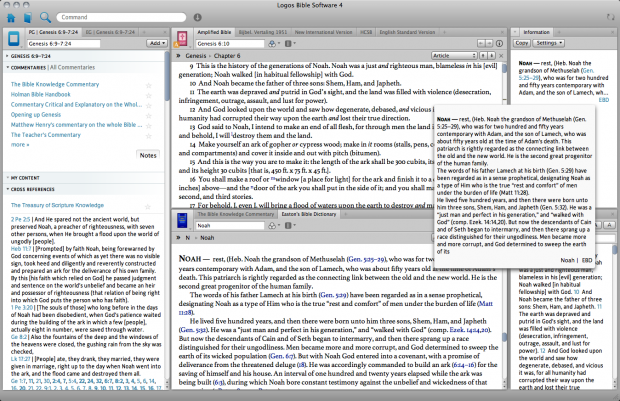Open parallel resources icon in Amplified Bible toolbar
The width and height of the screenshot is (620, 401).
[x=290, y=44]
